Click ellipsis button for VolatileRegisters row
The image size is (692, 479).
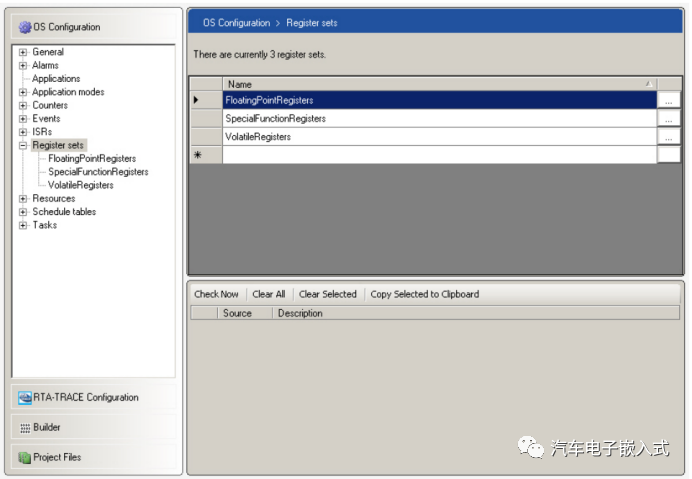669,137
